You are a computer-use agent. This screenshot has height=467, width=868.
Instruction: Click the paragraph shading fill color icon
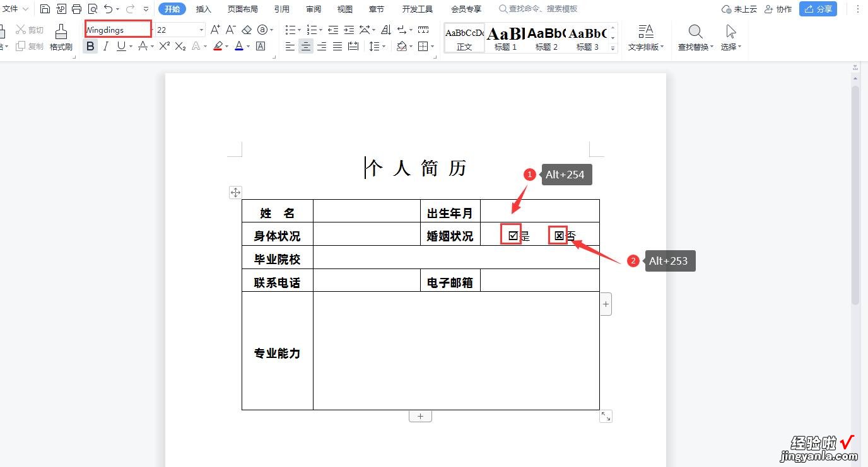[x=401, y=46]
